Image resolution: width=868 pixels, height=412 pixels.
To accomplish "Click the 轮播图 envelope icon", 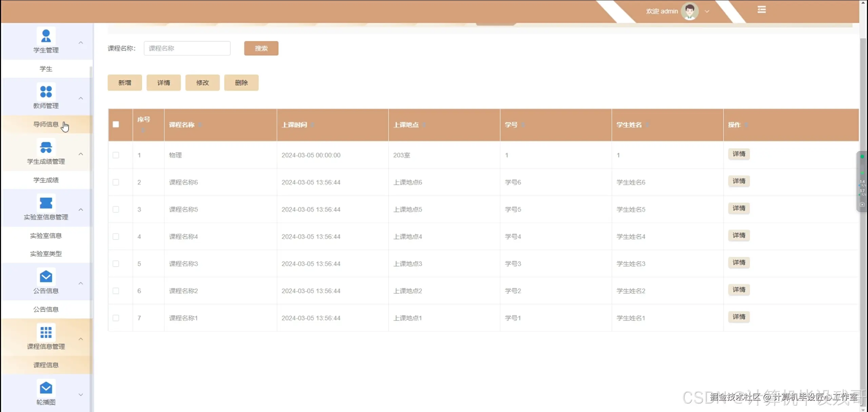I will click(46, 388).
